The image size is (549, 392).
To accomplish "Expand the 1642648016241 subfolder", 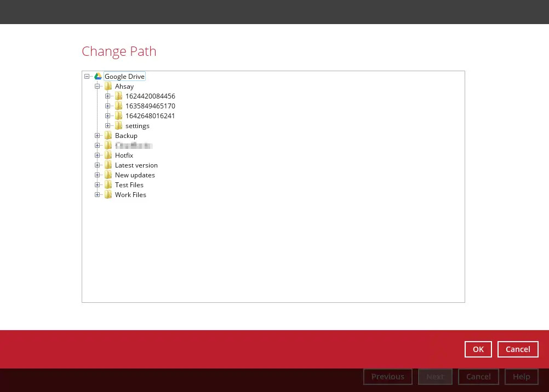I will tap(108, 116).
